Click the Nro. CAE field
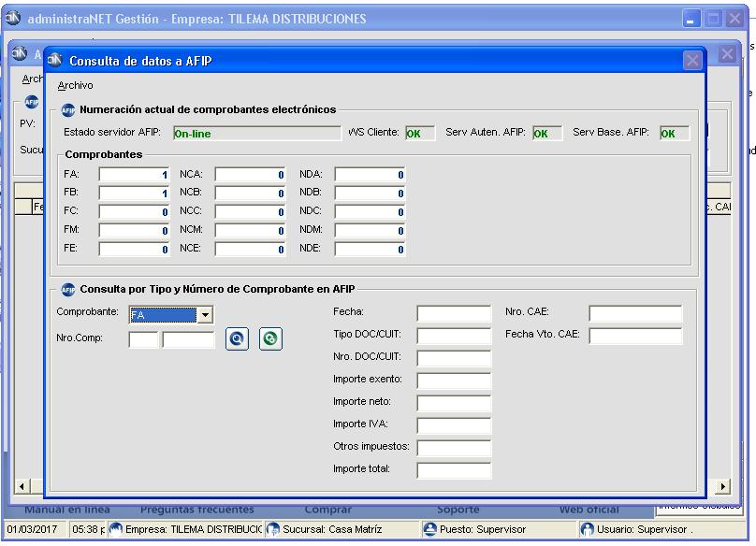This screenshot has width=756, height=546. (635, 313)
